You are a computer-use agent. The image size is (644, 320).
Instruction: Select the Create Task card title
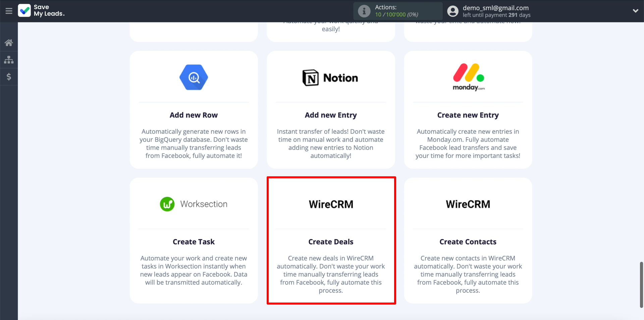coord(194,242)
